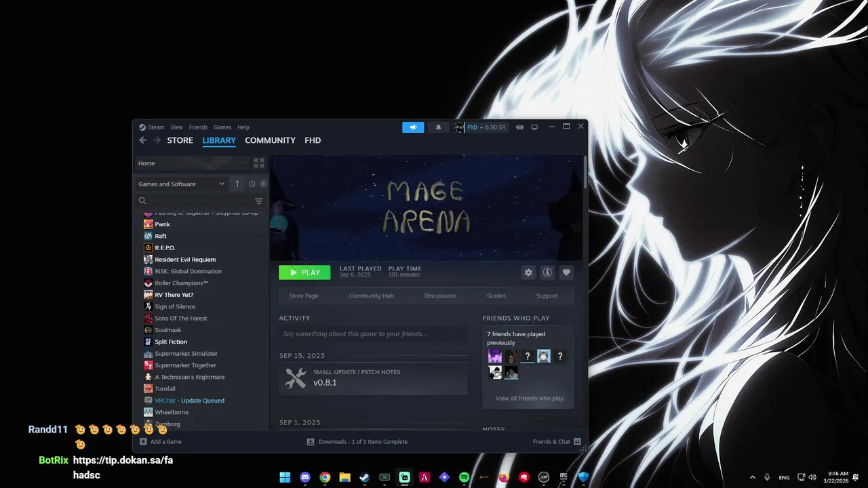
Task: Open the v0.8.1 patch notes entry
Action: point(373,378)
